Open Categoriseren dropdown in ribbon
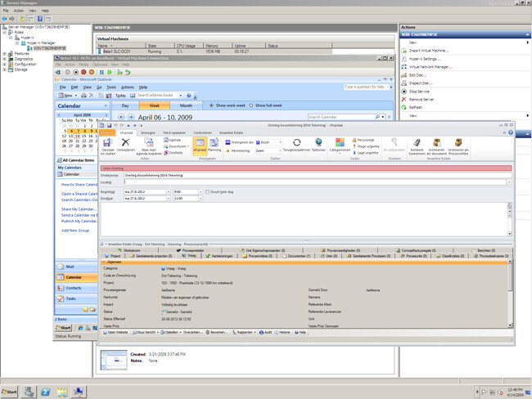Screen dimensions: 532x399 point(340,146)
